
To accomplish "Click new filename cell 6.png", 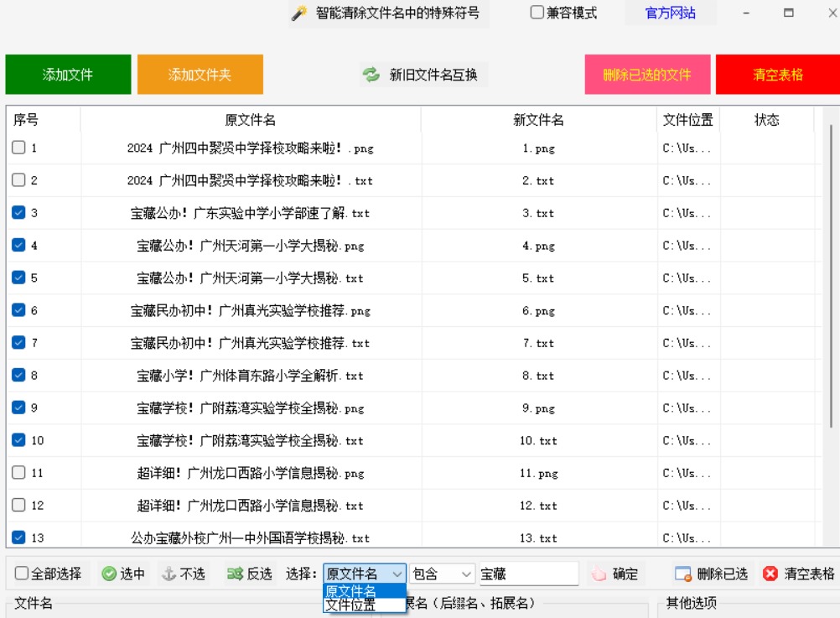I will [538, 310].
